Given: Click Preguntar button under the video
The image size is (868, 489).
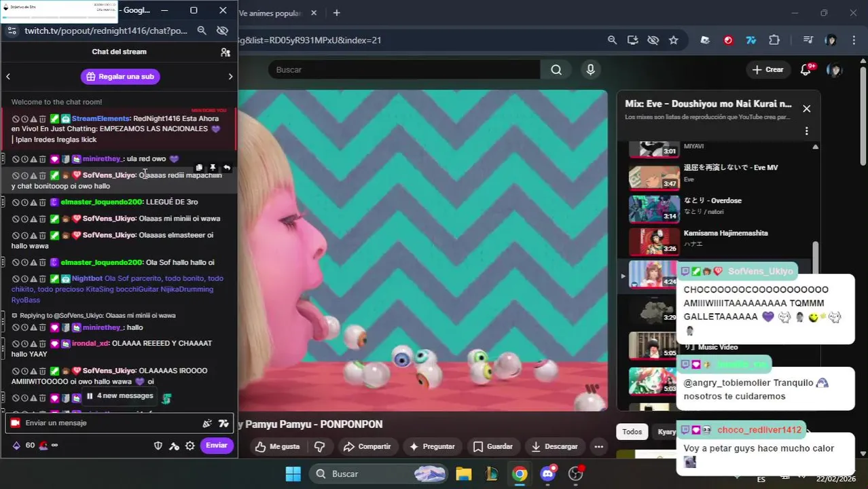Looking at the screenshot, I should [x=432, y=447].
